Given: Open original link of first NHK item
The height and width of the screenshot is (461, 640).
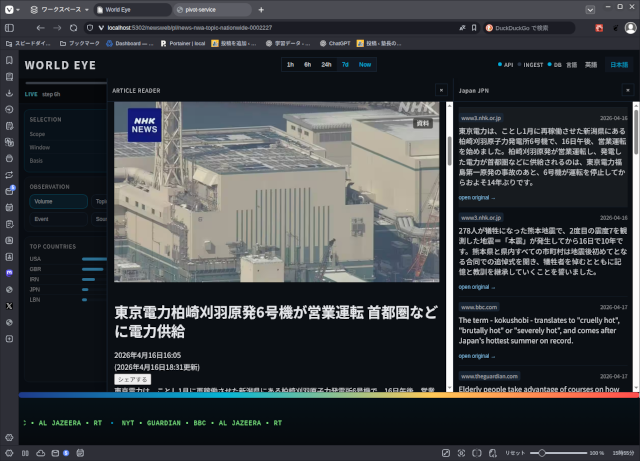Looking at the screenshot, I should 476,198.
